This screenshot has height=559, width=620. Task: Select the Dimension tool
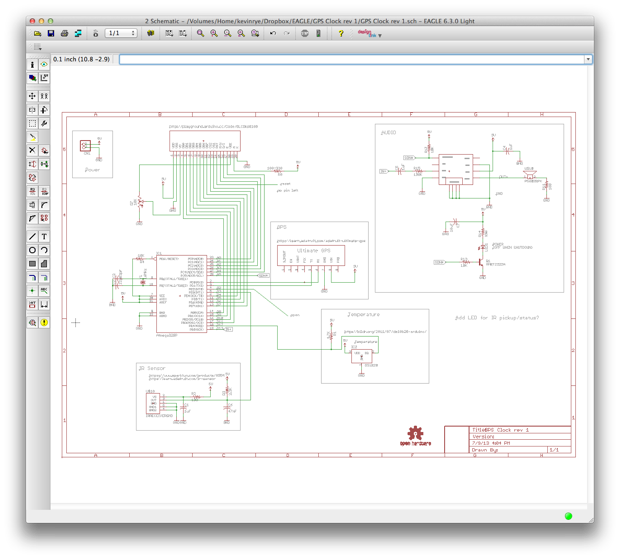pyautogui.click(x=44, y=304)
